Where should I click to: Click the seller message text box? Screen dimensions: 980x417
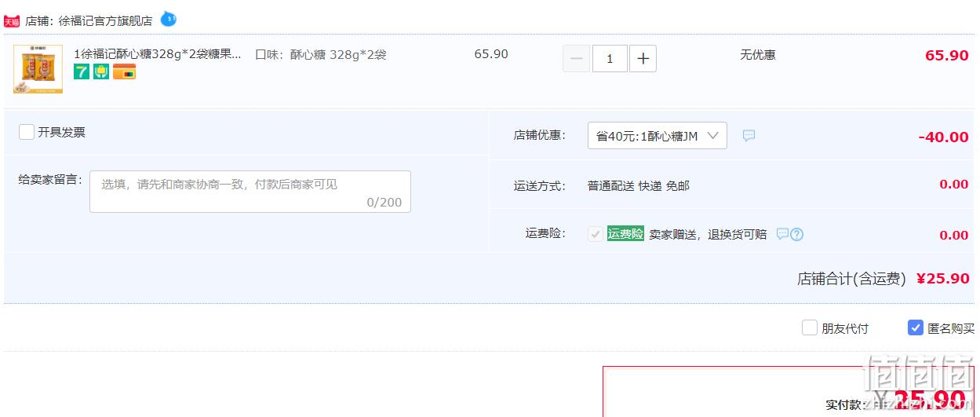[250, 192]
